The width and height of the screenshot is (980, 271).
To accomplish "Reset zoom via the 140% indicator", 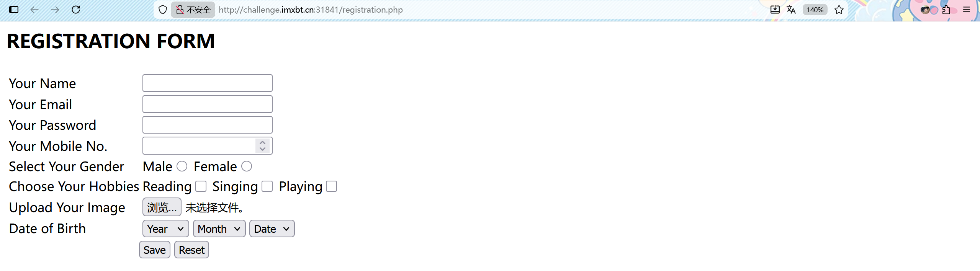I will click(x=815, y=10).
